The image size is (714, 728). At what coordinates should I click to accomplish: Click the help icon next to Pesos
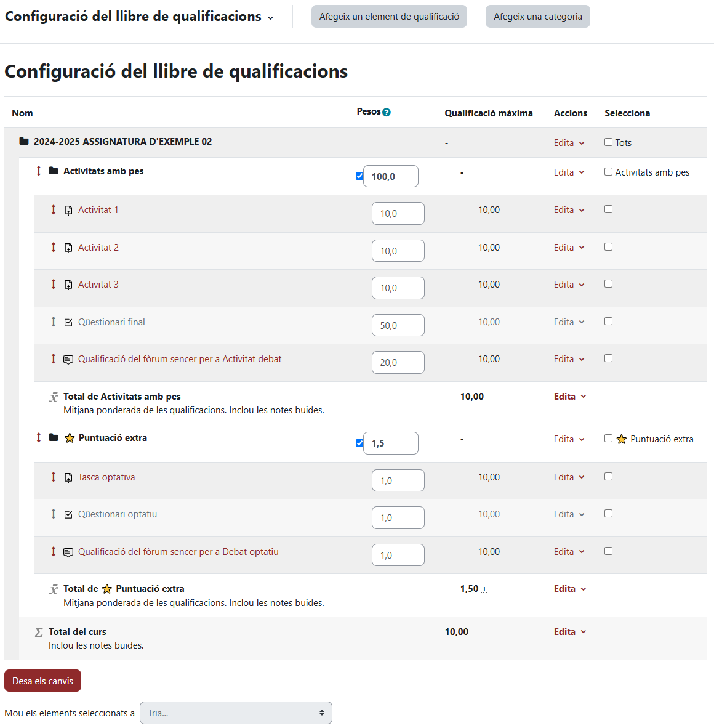coord(387,112)
